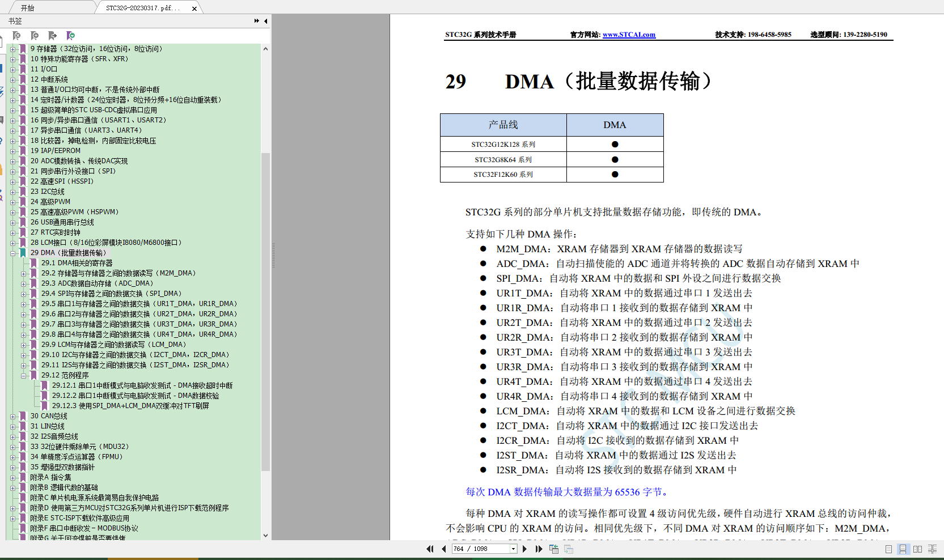This screenshot has width=944, height=560.
Task: Expand the 29.2 M2M_DMA bookmark node
Action: (x=24, y=273)
